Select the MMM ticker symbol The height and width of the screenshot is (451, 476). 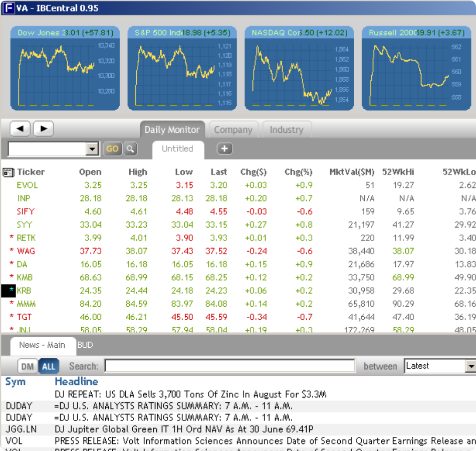26,304
